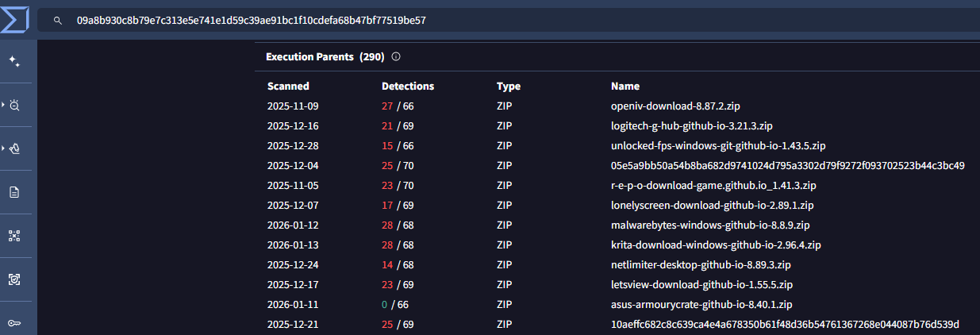
Task: Click scanned date 2025-12-28
Action: click(x=293, y=145)
